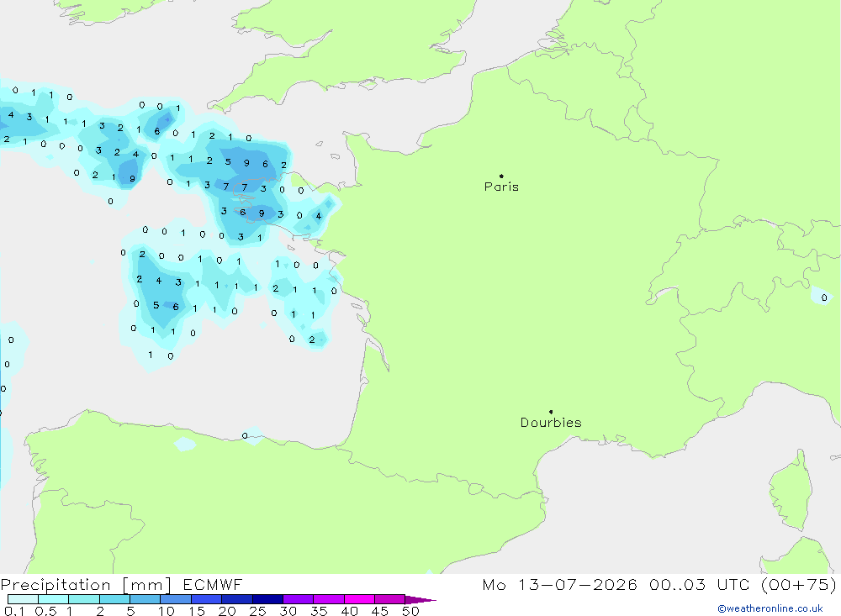Pick the 45–50 mm legend swatch
The image size is (841, 616).
(x=390, y=599)
